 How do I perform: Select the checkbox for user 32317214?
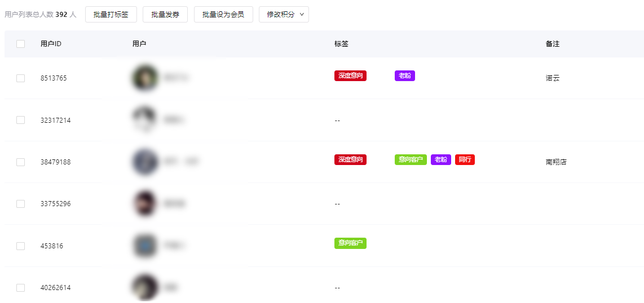(x=21, y=120)
